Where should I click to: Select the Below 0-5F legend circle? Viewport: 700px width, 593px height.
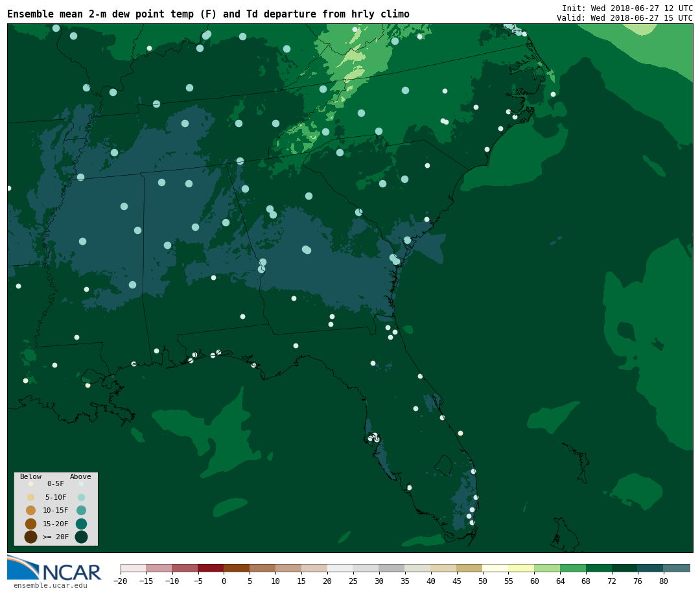tap(31, 483)
